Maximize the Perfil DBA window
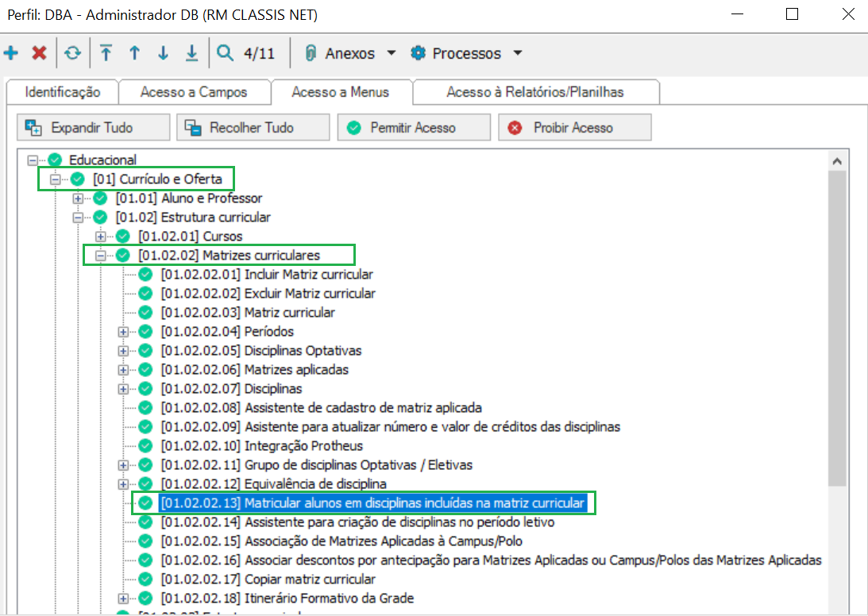Image resolution: width=868 pixels, height=616 pixels. (x=793, y=13)
